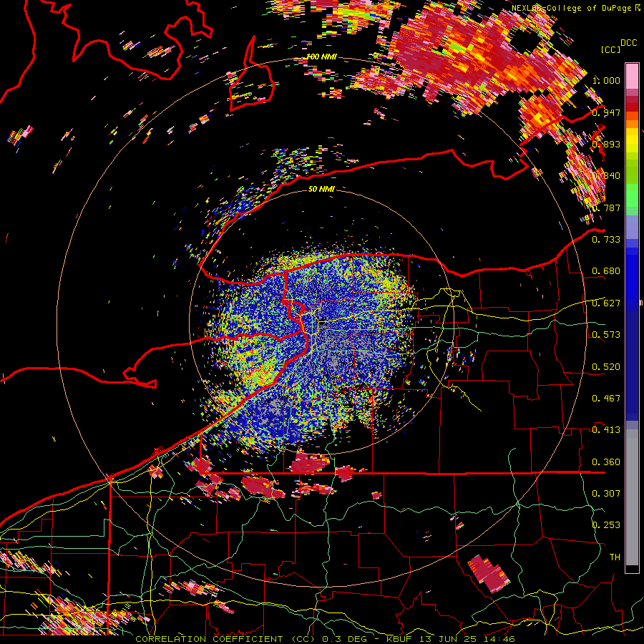Click the 14:46 timestamp in caption

(x=499, y=639)
